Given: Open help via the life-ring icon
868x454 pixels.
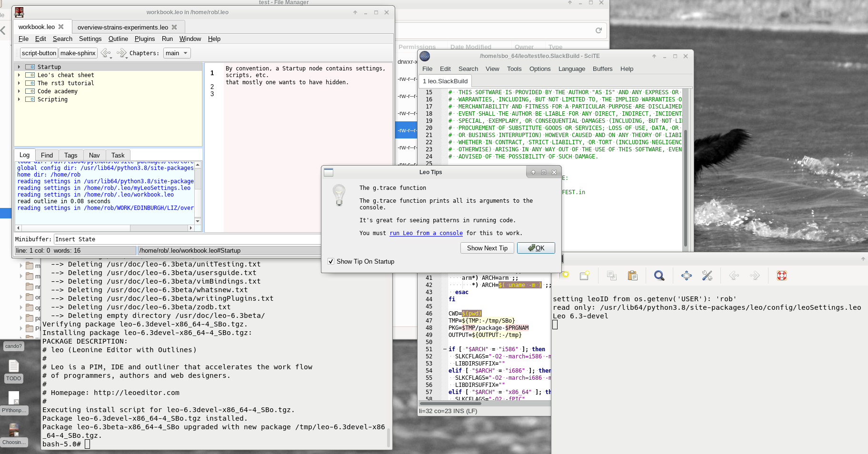Looking at the screenshot, I should tap(782, 276).
